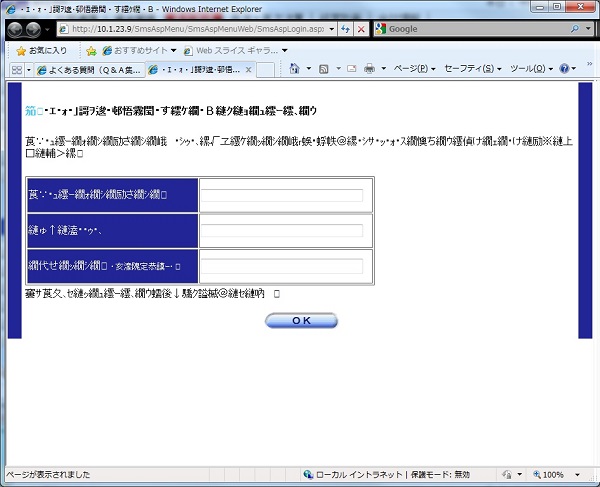Open the セーフティ(S) menu
Screen dimensions: 600x487
coord(473,69)
